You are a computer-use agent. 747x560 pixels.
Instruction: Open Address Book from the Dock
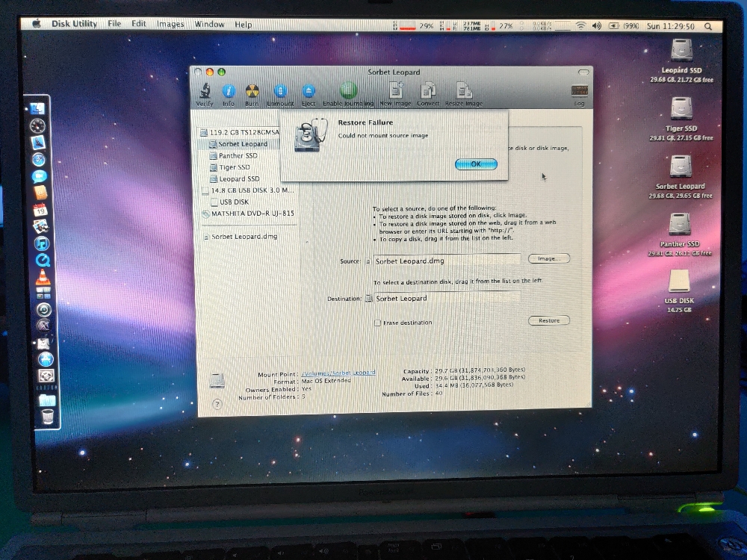(40, 193)
